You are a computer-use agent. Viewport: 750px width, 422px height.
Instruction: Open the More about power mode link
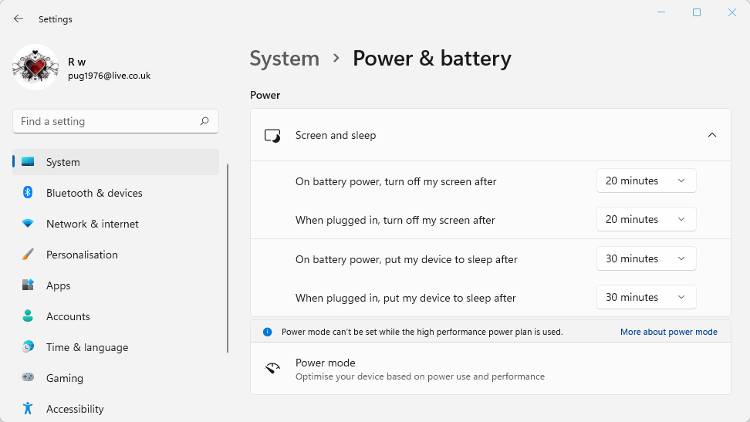click(x=668, y=332)
